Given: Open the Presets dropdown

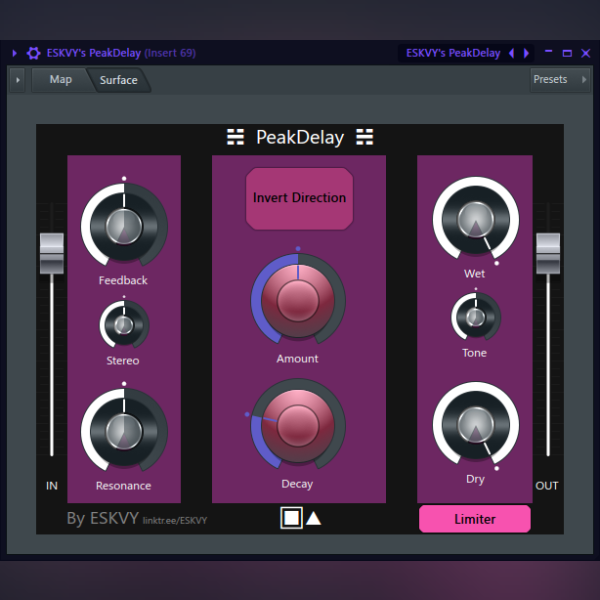Looking at the screenshot, I should coord(560,80).
